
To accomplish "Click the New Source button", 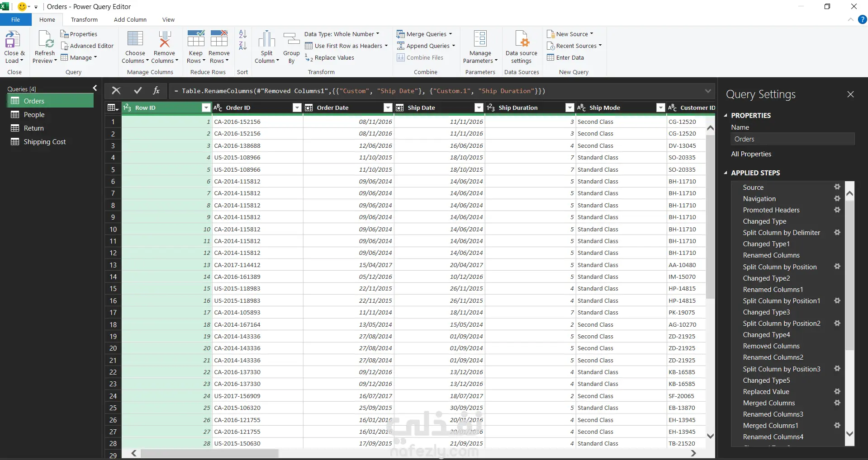I will (x=570, y=34).
